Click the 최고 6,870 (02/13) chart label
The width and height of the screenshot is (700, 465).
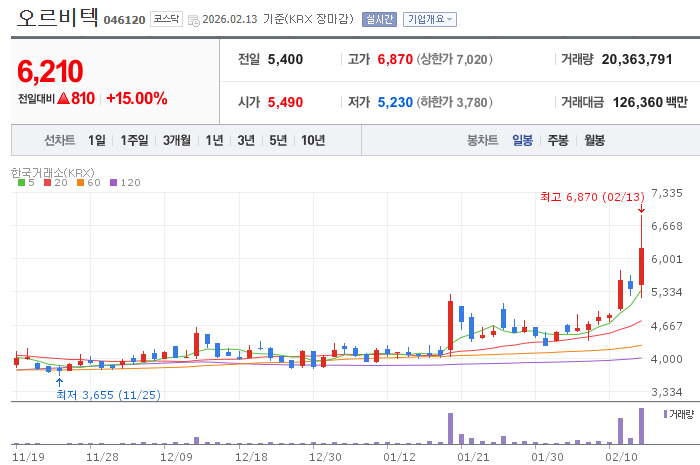(x=592, y=197)
